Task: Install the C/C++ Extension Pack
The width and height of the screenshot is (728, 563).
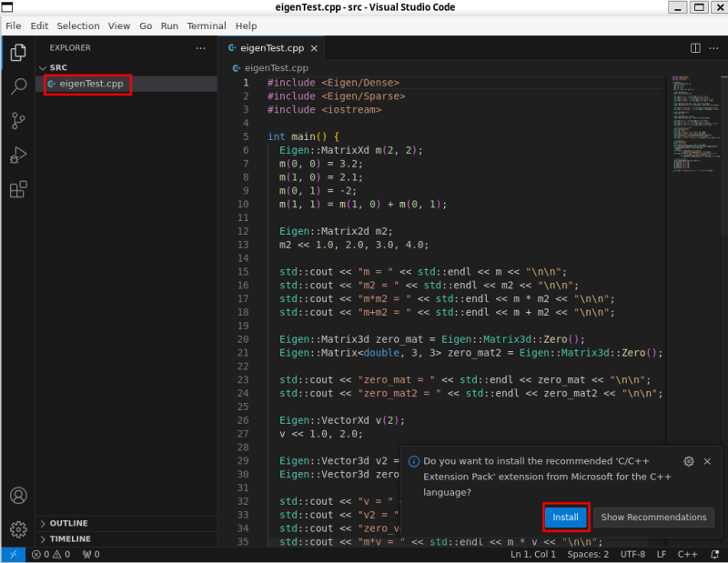Action: (565, 517)
